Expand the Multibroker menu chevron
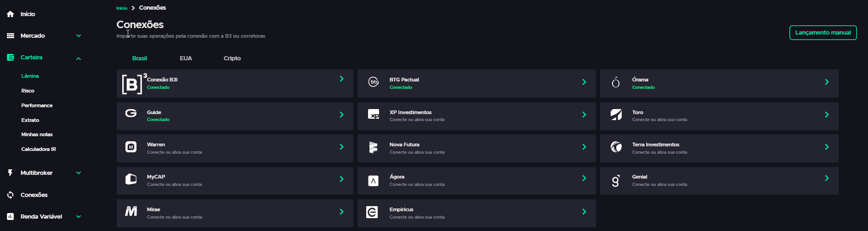 coord(79,173)
